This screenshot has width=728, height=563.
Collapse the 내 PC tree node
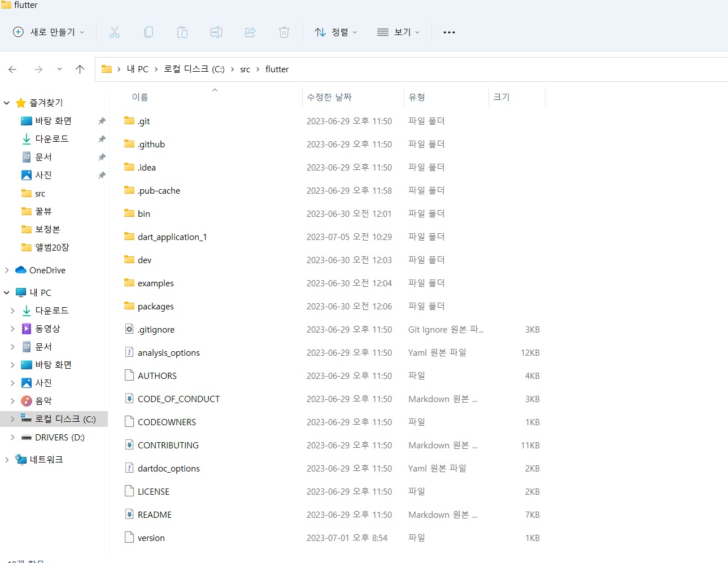tap(7, 293)
